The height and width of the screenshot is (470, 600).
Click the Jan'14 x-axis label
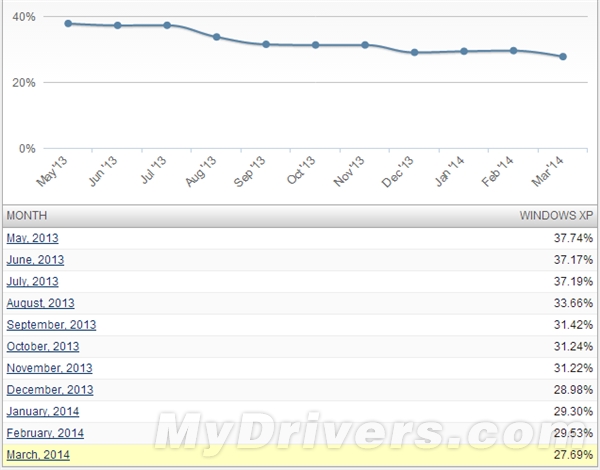450,171
